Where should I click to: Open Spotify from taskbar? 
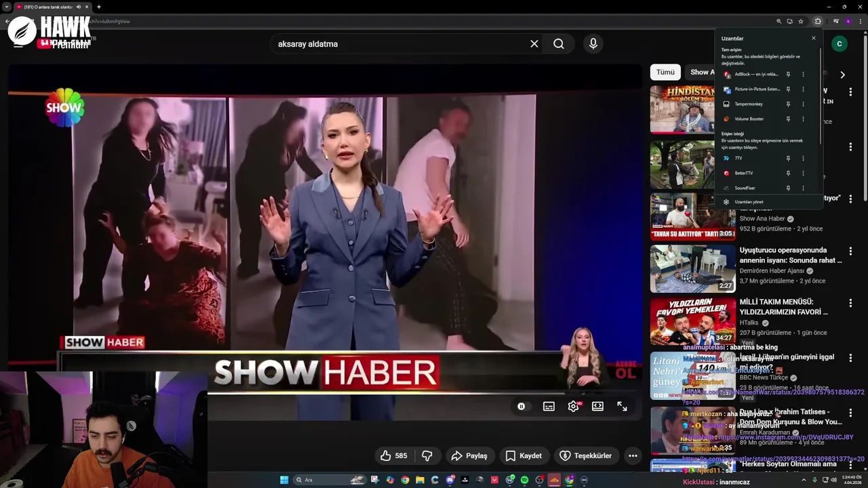524,480
